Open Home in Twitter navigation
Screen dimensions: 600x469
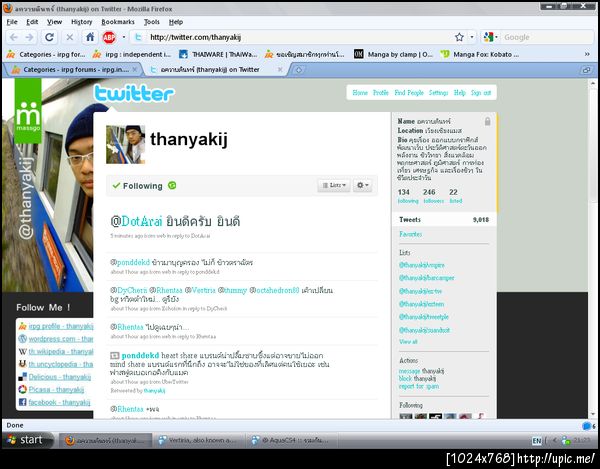360,93
